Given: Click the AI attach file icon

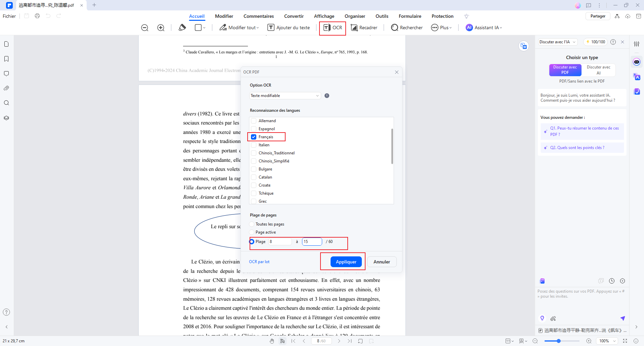Looking at the screenshot, I should coord(553,318).
